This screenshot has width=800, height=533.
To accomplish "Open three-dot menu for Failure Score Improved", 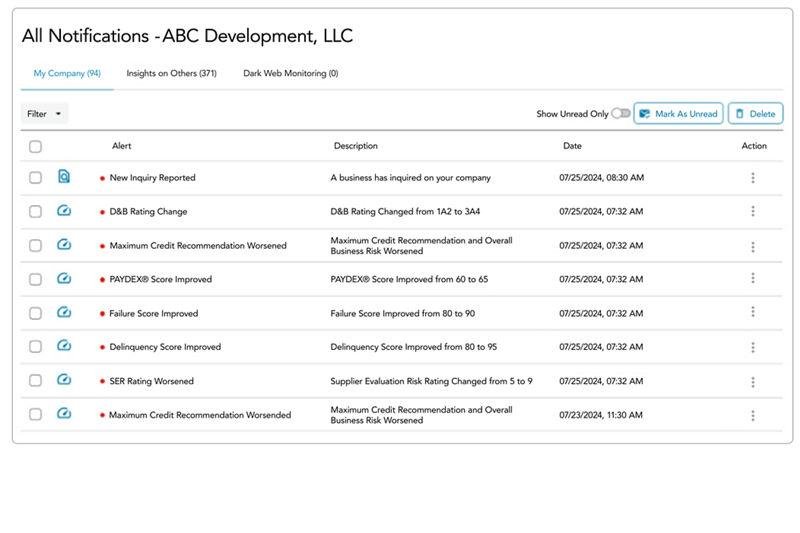I will click(753, 312).
